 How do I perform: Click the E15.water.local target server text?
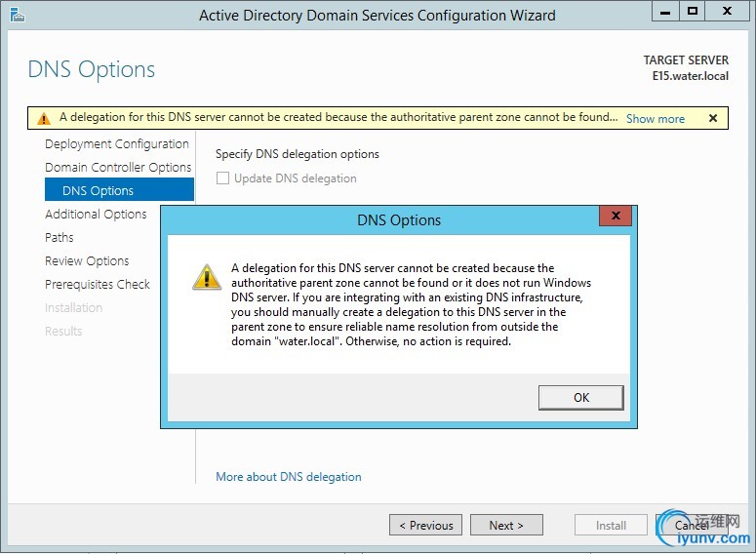coord(691,76)
